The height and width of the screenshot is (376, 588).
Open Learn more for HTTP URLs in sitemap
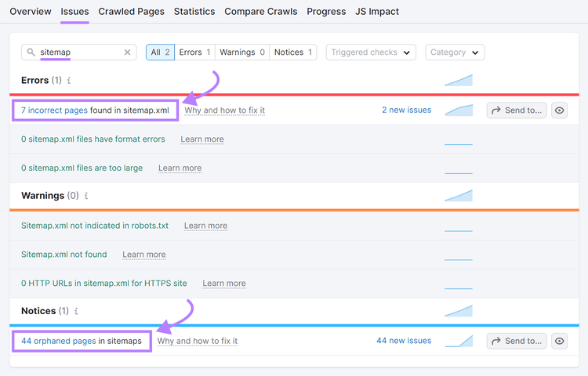224,284
